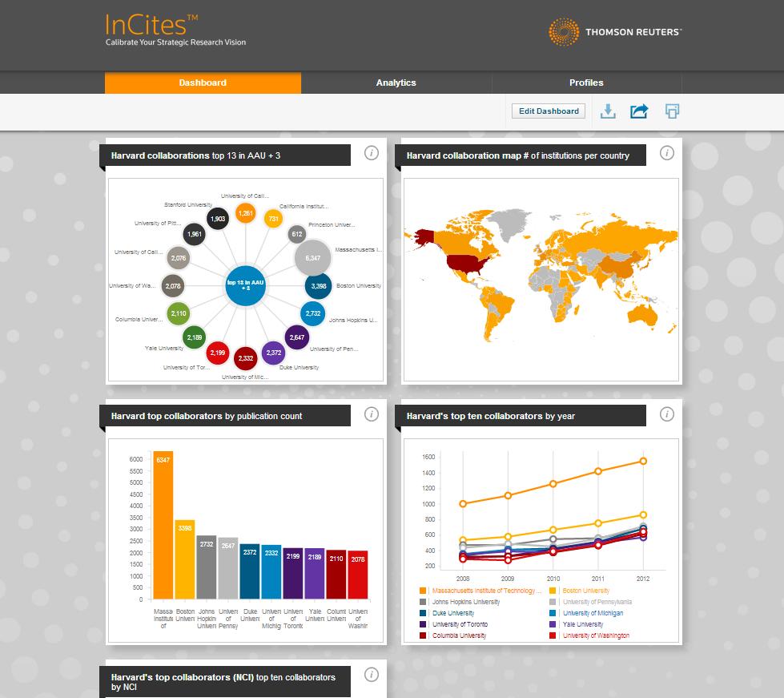Select the 2,647 University of Pennsylvania bubble
Image resolution: width=784 pixels, height=698 pixels.
click(x=297, y=337)
